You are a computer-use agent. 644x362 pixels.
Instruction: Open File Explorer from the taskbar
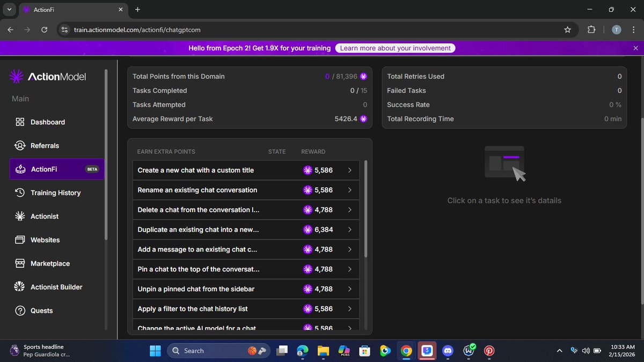click(323, 351)
